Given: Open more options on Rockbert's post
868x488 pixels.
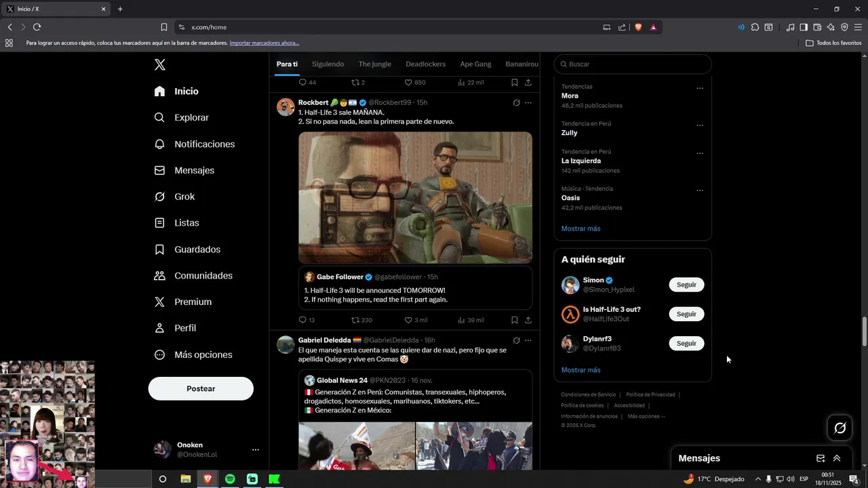Looking at the screenshot, I should (528, 103).
